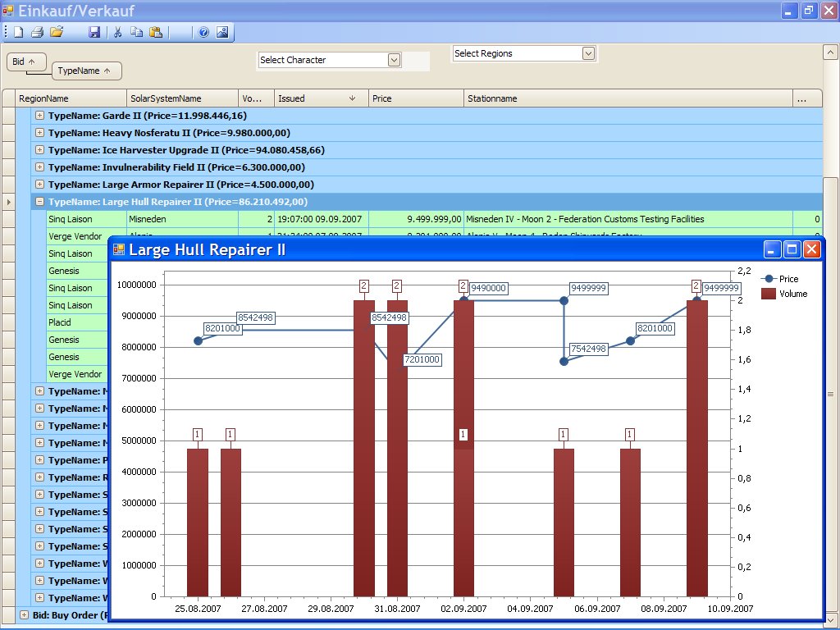Click the Bid grouping chip
840x630 pixels.
coord(23,62)
